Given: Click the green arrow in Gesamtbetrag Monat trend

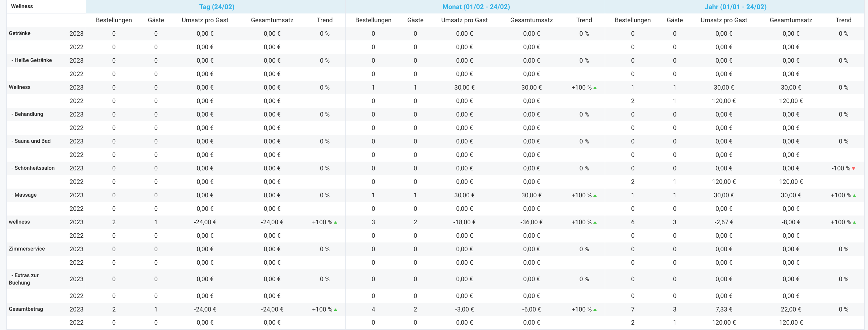Looking at the screenshot, I should [595, 309].
